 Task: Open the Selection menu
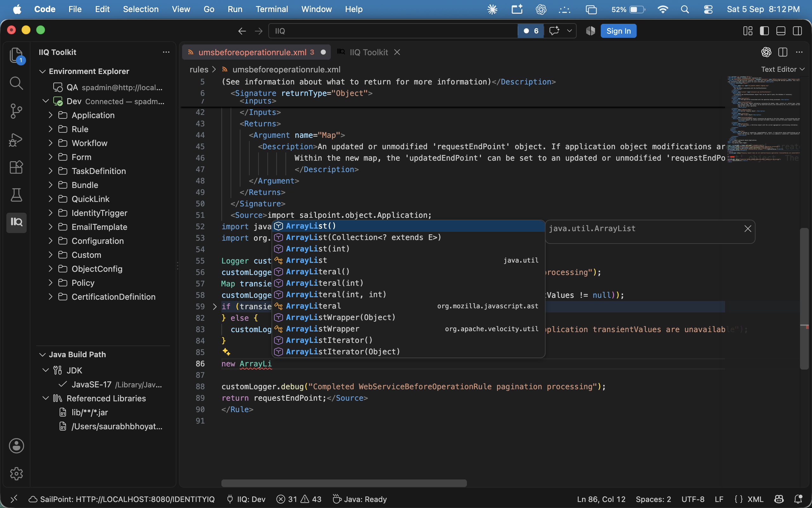click(x=141, y=9)
